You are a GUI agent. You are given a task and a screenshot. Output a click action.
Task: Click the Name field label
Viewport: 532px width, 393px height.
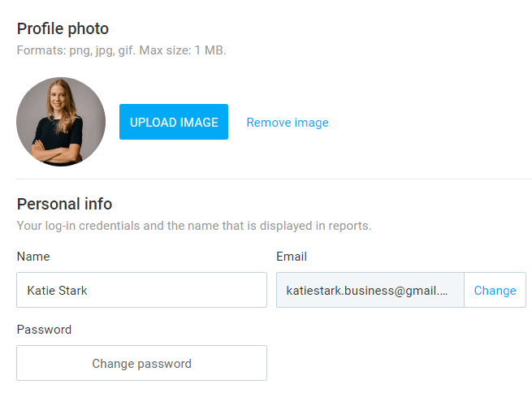pos(33,257)
